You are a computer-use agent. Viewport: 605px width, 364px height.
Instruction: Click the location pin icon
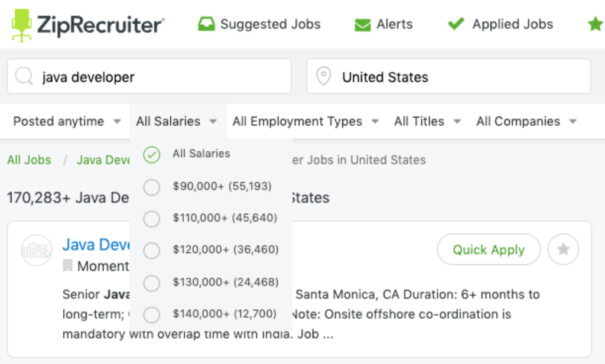(323, 76)
